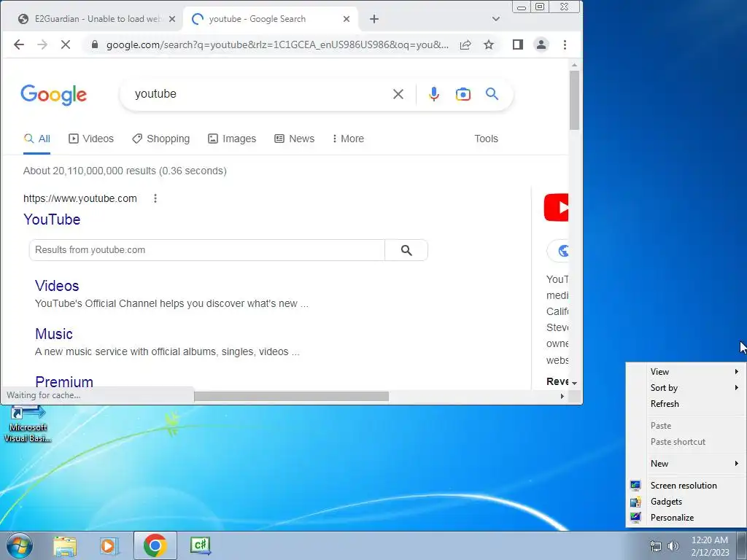Start voice search with the microphone icon

[x=433, y=94]
